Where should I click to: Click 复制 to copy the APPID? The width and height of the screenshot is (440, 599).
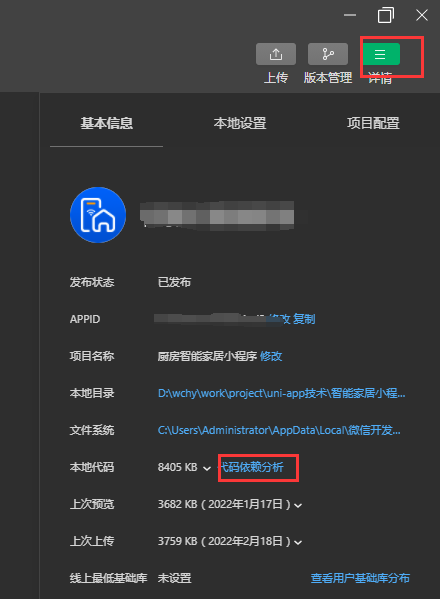[x=304, y=319]
